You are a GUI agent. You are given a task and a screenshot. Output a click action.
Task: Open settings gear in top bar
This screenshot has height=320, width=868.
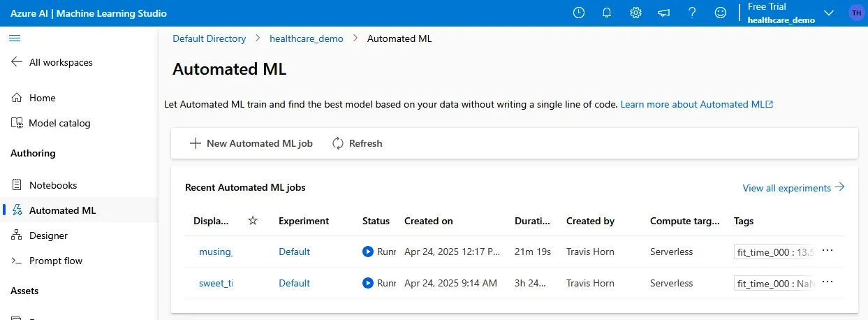coord(635,13)
